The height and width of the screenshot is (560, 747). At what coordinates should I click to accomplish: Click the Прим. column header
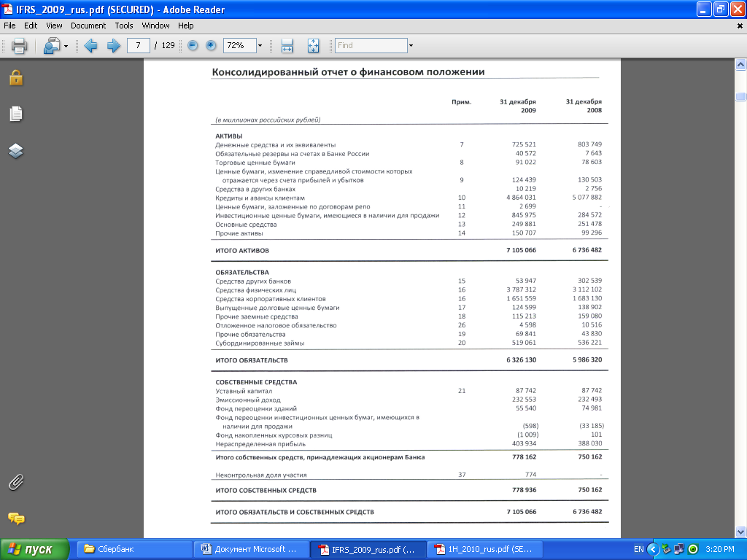pyautogui.click(x=461, y=102)
